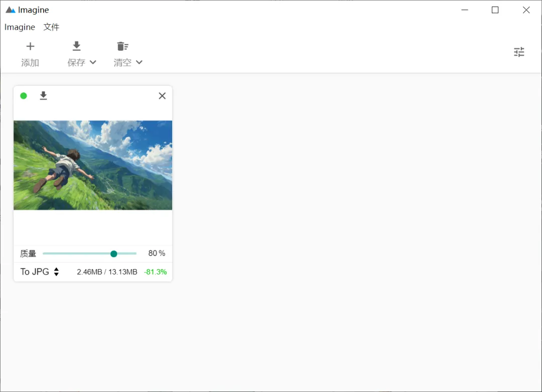This screenshot has height=392, width=542.
Task: Click the -81.3% compression ratio text
Action: point(155,272)
